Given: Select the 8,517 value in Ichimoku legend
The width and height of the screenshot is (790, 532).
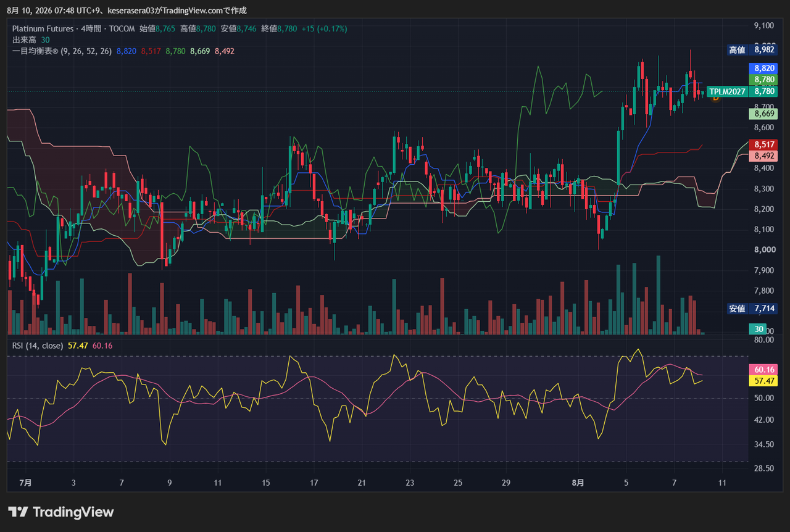Looking at the screenshot, I should click(x=151, y=51).
